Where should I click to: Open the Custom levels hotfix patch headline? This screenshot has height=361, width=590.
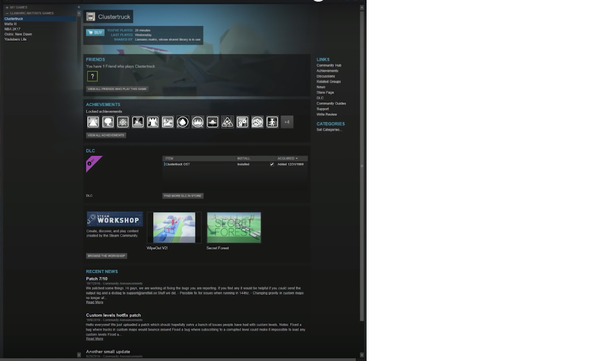tap(113, 315)
